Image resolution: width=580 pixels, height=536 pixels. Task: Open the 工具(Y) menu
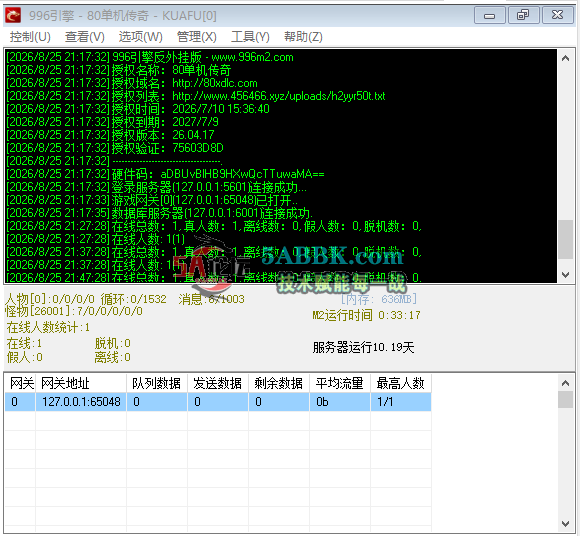tap(250, 37)
